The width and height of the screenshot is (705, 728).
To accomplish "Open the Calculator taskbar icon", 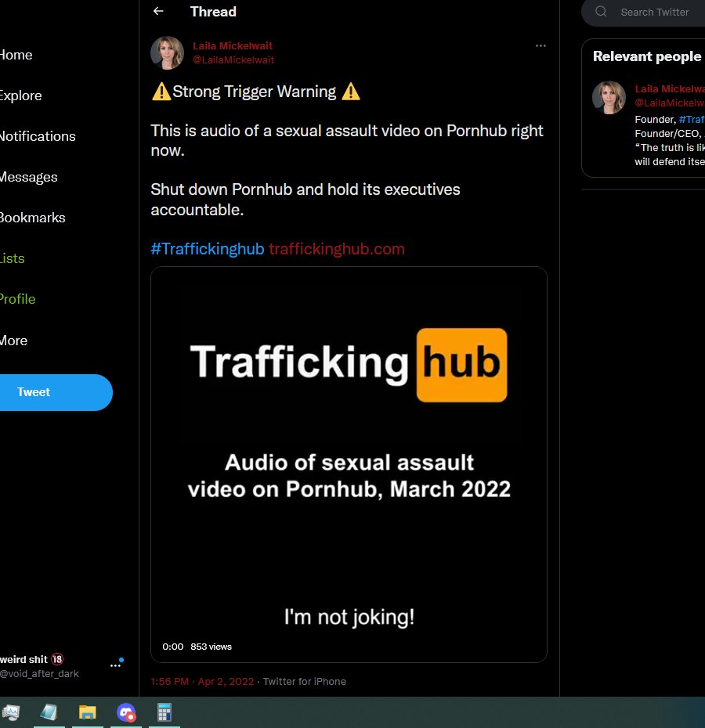I will tap(164, 712).
